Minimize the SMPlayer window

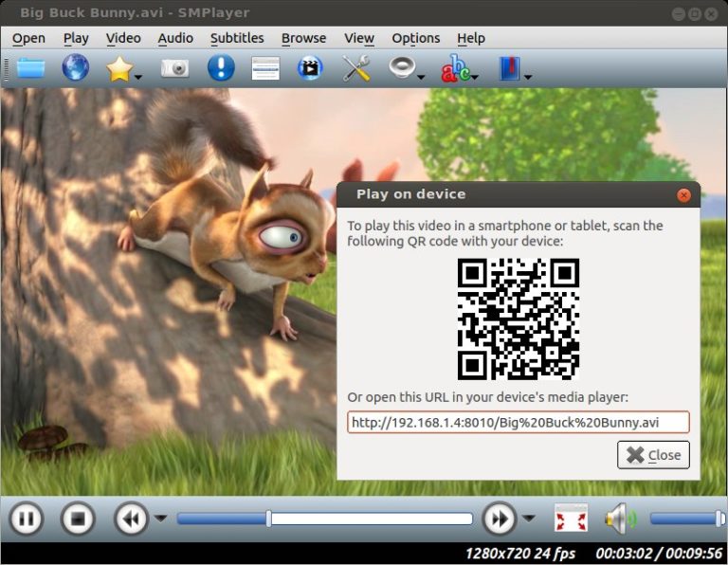click(679, 14)
